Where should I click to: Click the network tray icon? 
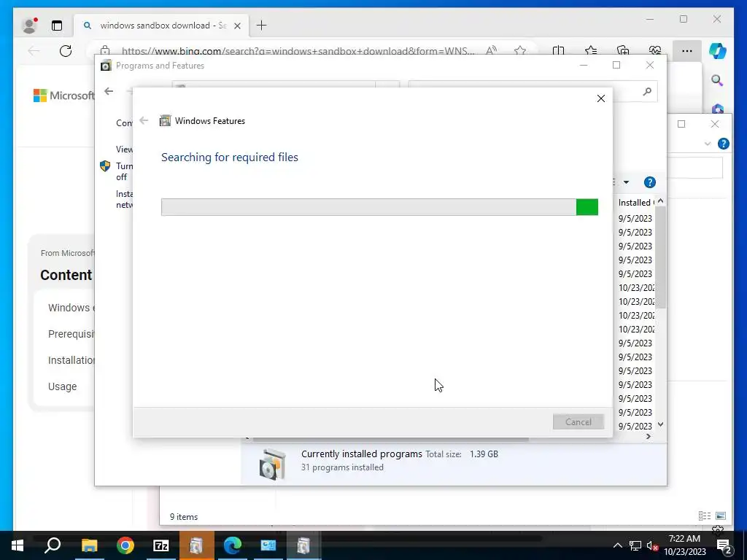tap(635, 545)
